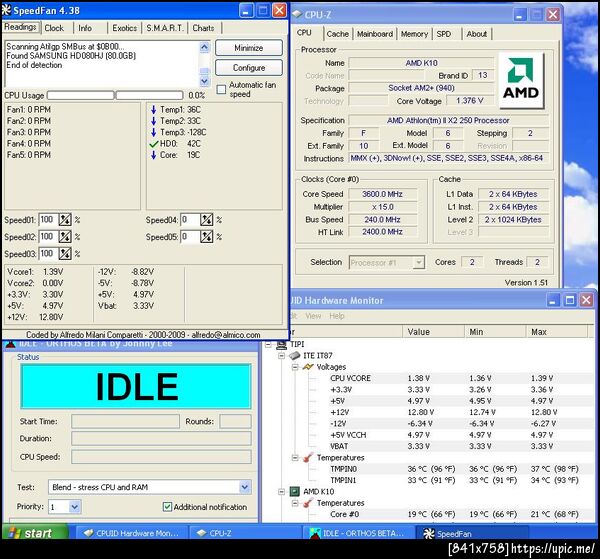This screenshot has height=559, width=600.
Task: Click the SpeedFan log scrollbar down arrow
Action: pos(205,81)
